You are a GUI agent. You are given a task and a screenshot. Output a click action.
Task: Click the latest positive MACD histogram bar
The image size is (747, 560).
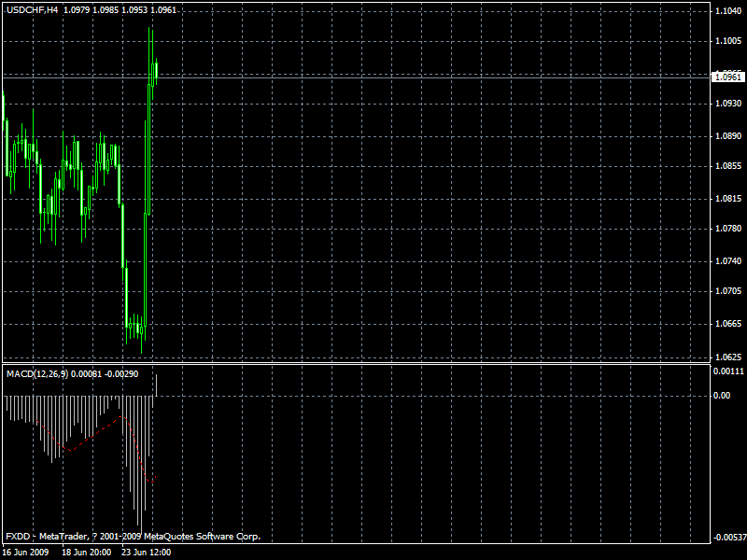(156, 385)
